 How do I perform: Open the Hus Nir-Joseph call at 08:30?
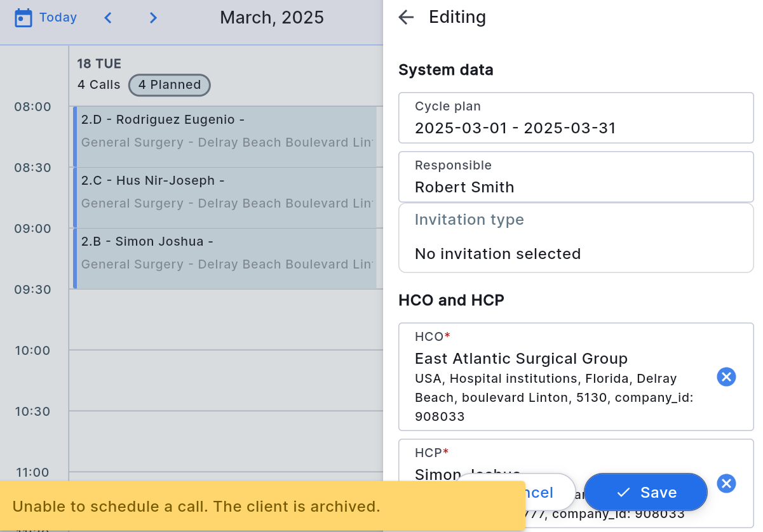tap(226, 197)
